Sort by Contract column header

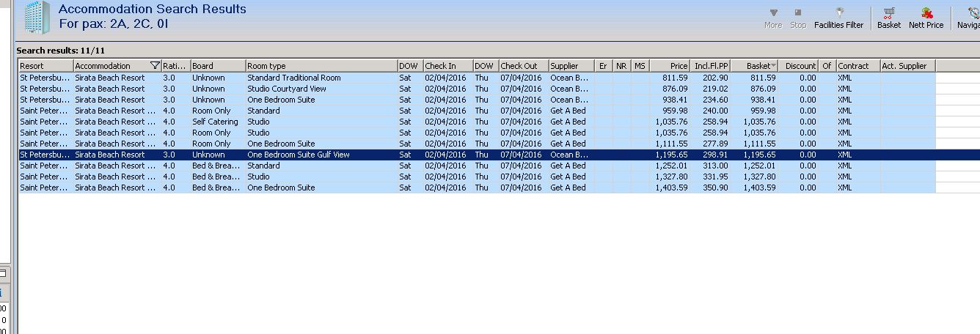[x=858, y=66]
